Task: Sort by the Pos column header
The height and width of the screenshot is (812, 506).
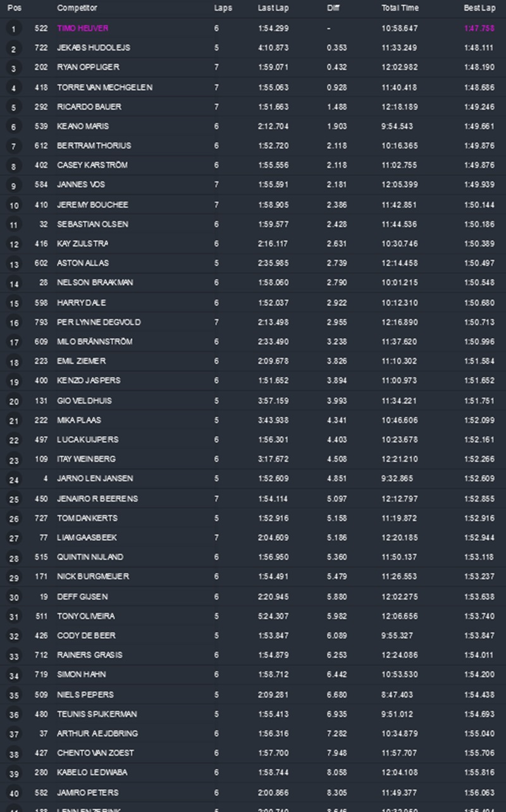Action: (14, 8)
